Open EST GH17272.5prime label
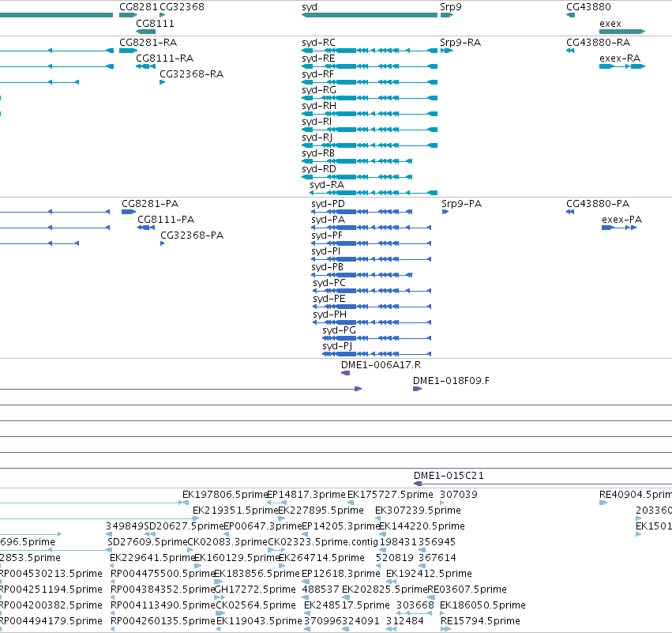 click(254, 590)
